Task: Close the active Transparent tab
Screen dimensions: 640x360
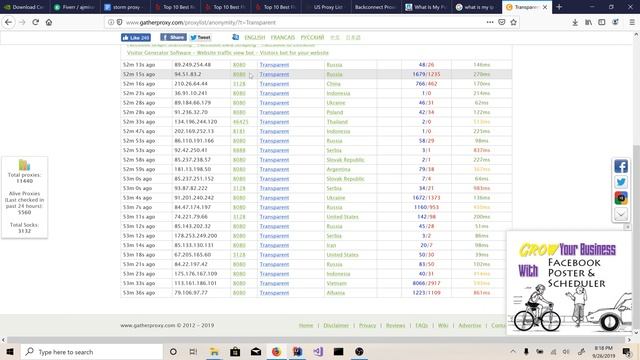Action: coord(545,7)
